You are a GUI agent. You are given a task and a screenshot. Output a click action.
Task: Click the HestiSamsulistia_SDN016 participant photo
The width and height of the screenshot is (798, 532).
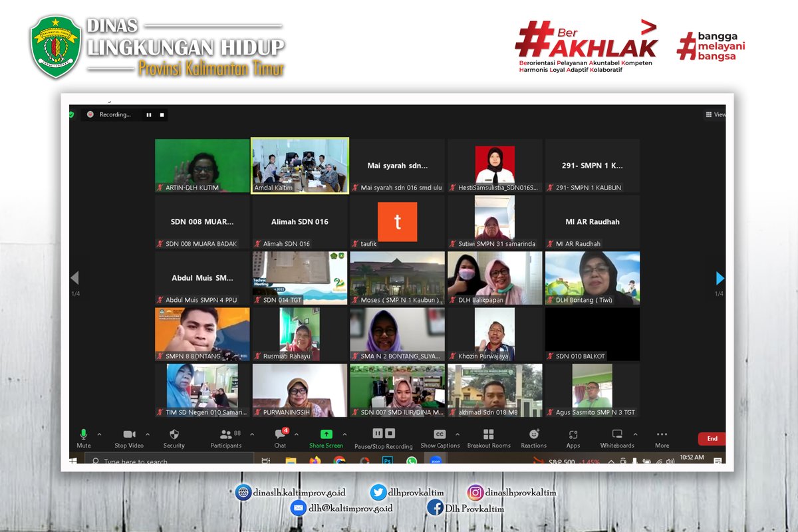pyautogui.click(x=495, y=164)
